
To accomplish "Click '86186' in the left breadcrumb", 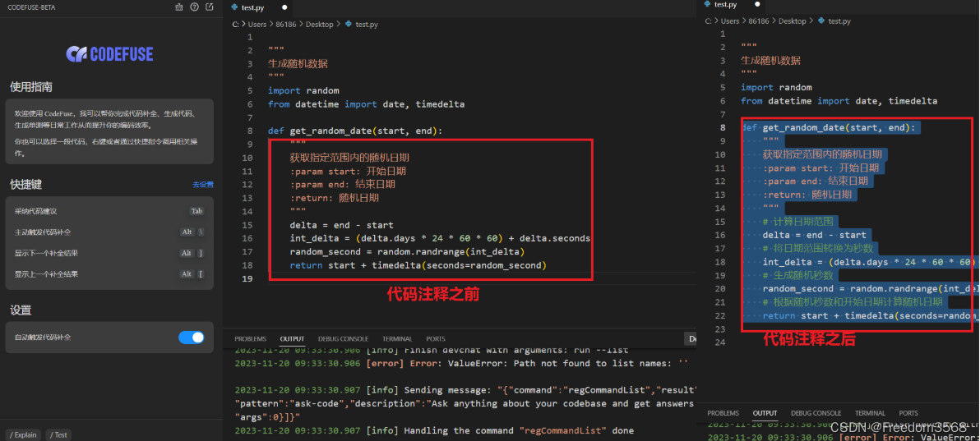I will tap(287, 25).
